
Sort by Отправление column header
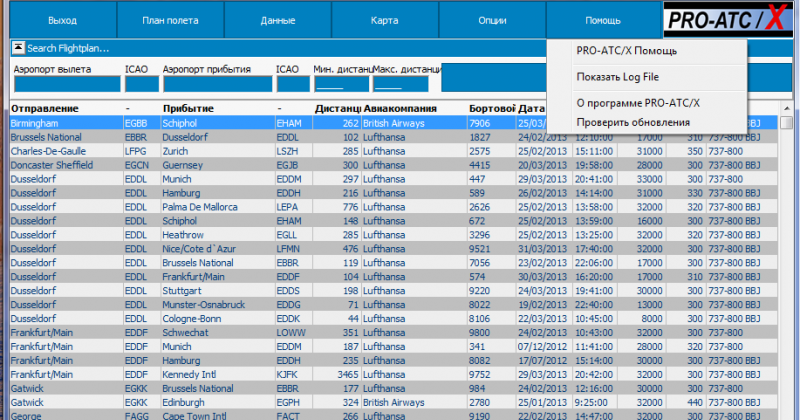tap(45, 108)
